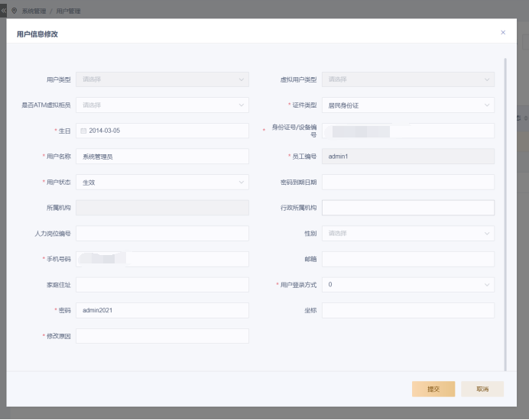Image resolution: width=529 pixels, height=420 pixels.
Task: Click the 密码到期日期 field
Action: 407,183
